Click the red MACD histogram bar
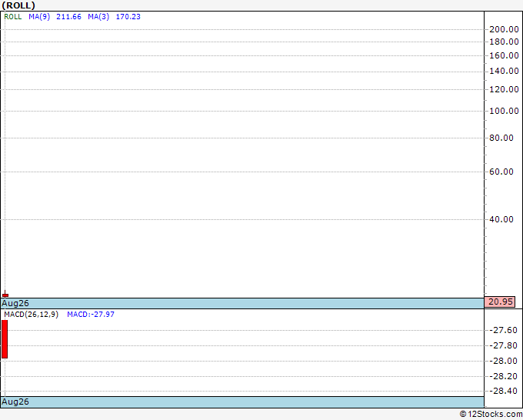This screenshot has height=420, width=523. [5, 339]
